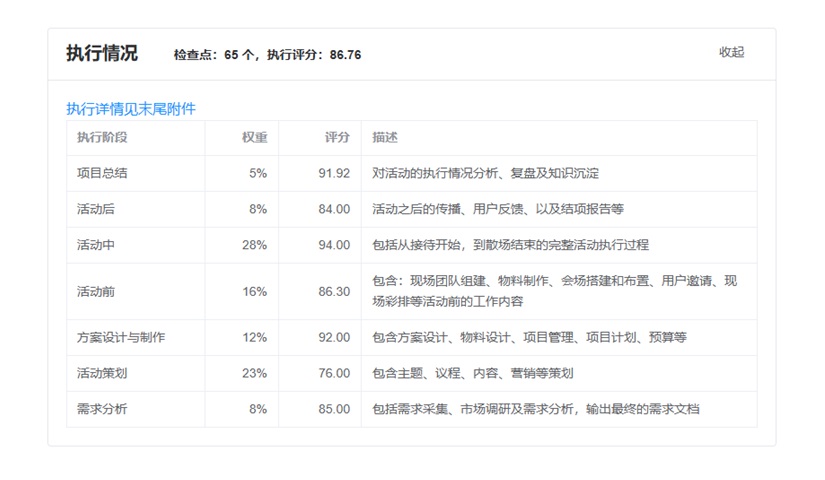The height and width of the screenshot is (480, 825).
Task: Click the 权重 column header
Action: point(255,137)
